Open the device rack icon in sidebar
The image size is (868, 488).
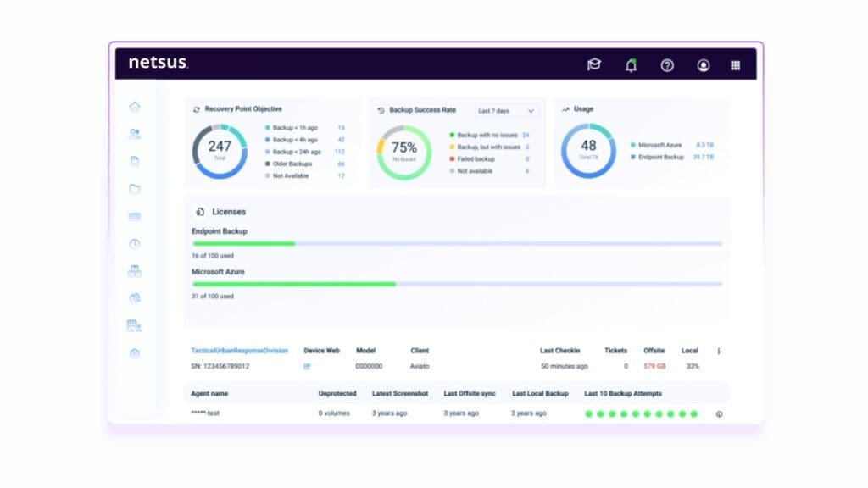135,216
